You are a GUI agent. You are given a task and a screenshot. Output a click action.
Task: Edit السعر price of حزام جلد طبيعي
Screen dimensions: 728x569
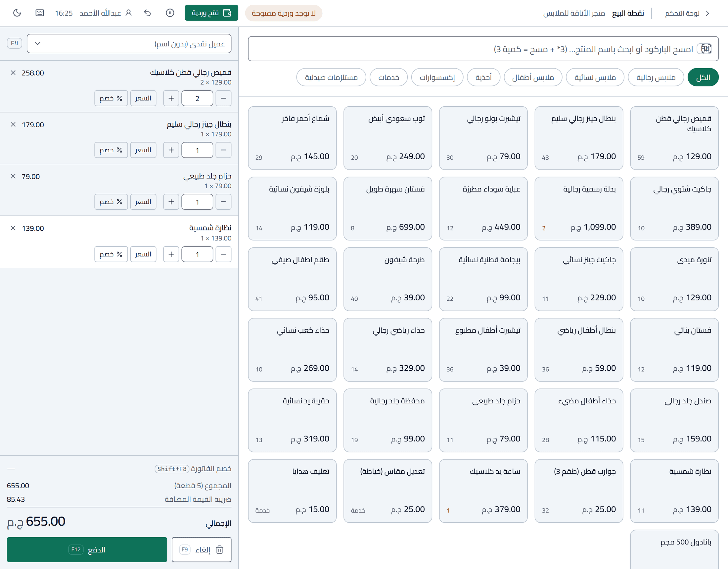coord(143,202)
